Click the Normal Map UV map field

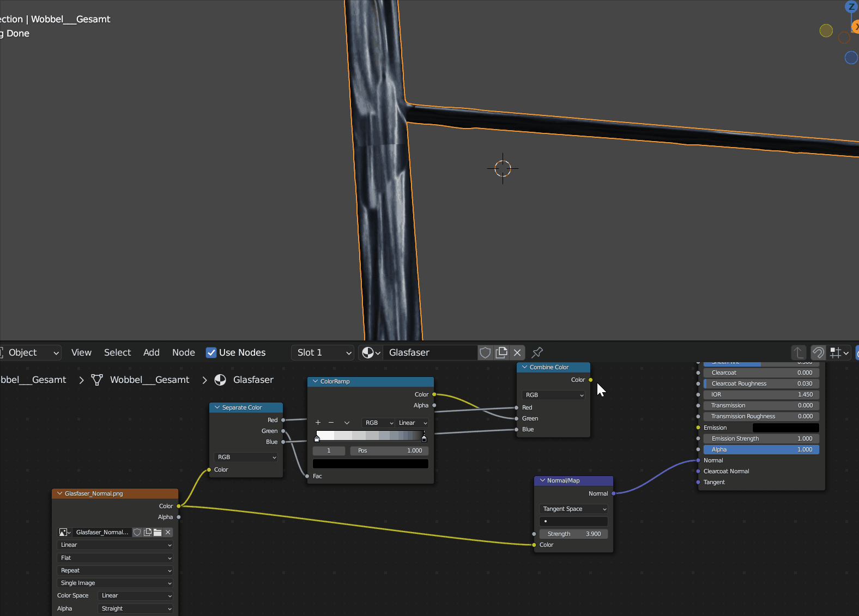[x=573, y=521]
